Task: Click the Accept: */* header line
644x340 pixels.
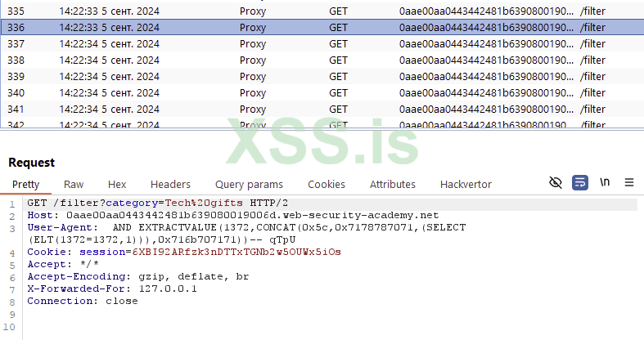Action: pyautogui.click(x=63, y=265)
